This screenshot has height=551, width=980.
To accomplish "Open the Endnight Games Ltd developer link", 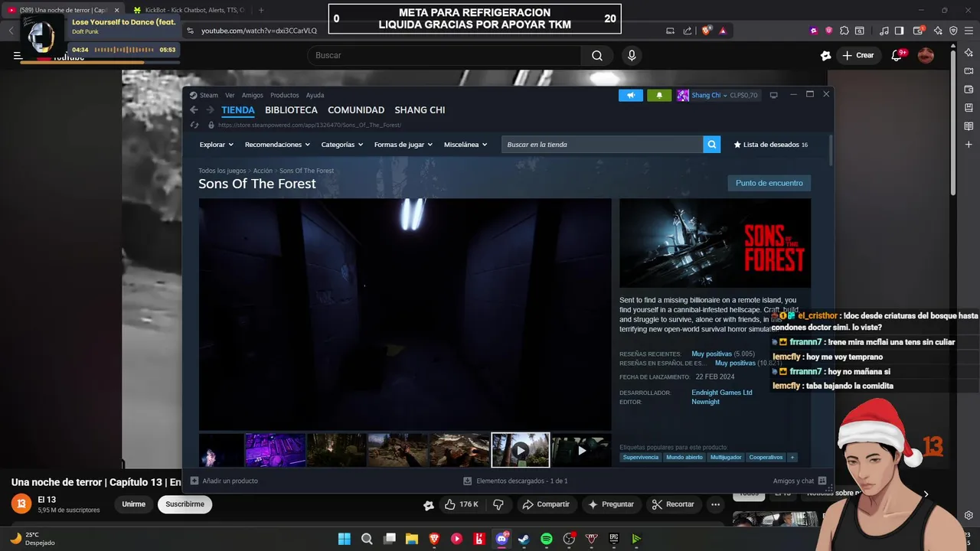I will click(x=722, y=393).
